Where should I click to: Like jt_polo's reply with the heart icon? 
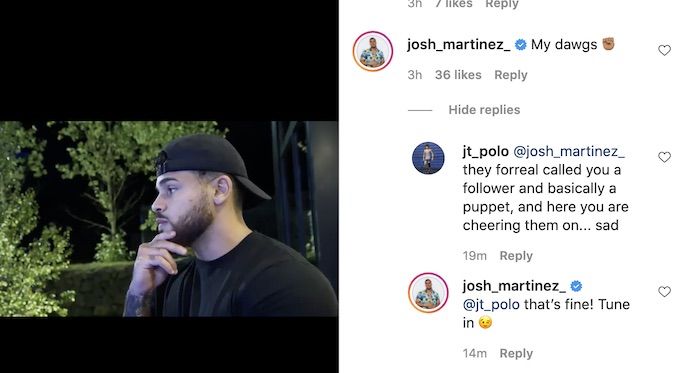point(664,157)
